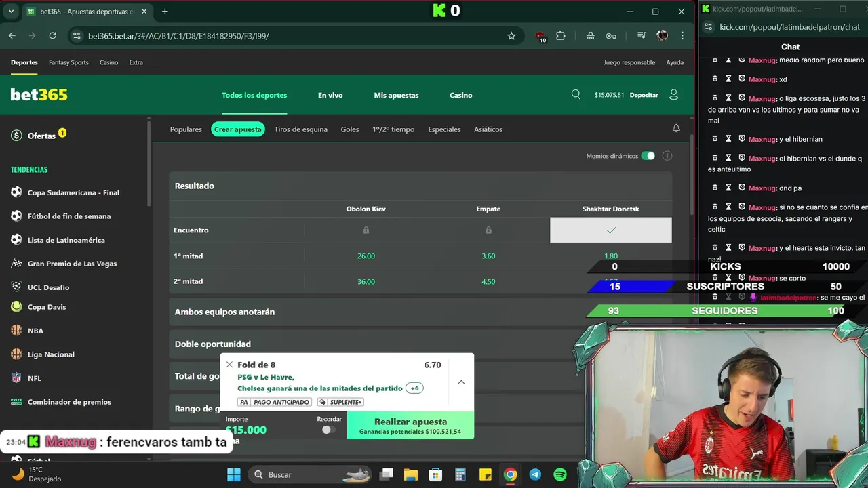Click the browser address bar URL
Screen dimensions: 868x488
pos(178,36)
